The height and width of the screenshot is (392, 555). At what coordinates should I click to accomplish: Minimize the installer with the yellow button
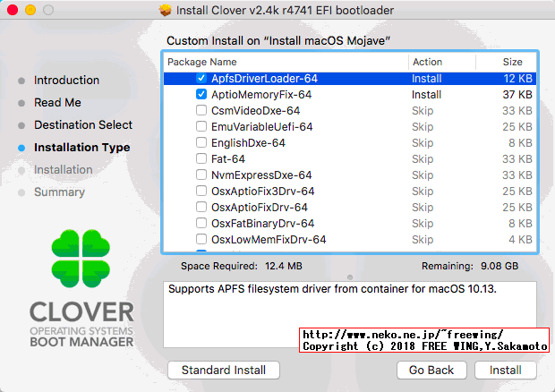30,10
